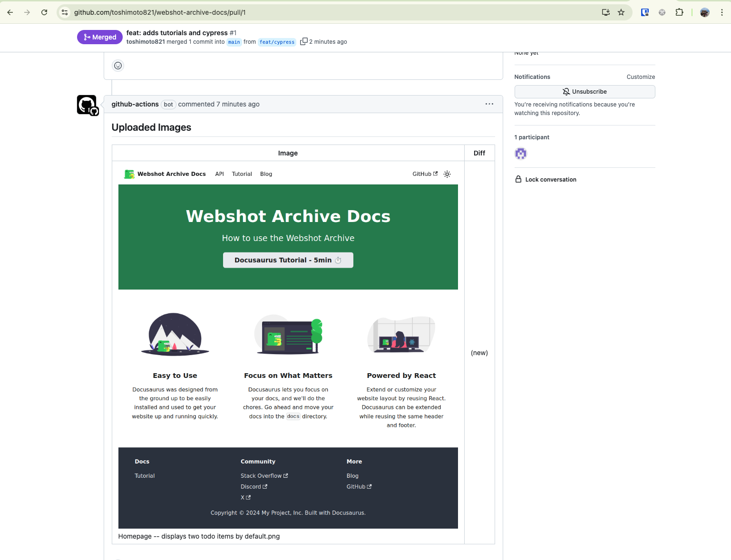731x560 pixels.
Task: Click the Lock conversation option
Action: 550,179
